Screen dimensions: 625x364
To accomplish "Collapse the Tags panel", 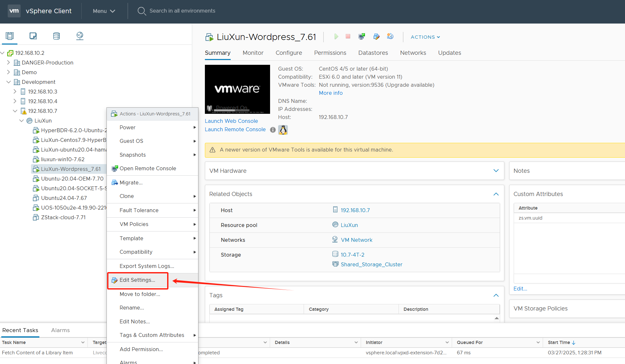I will tap(496, 295).
